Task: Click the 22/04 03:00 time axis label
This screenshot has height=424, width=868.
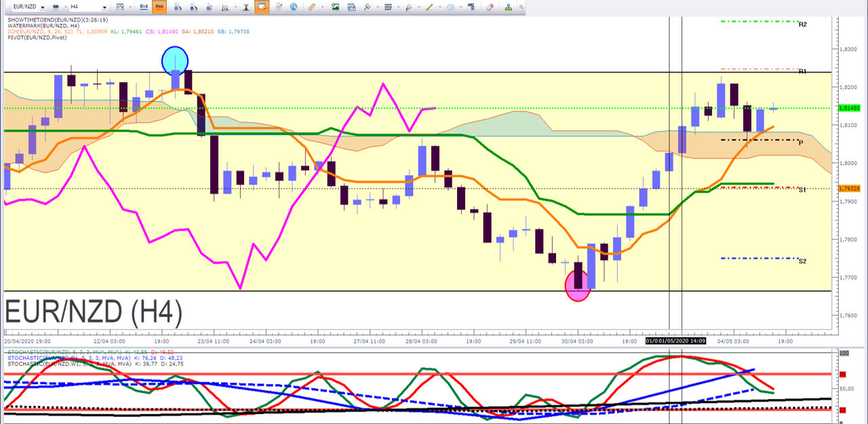Action: click(108, 341)
